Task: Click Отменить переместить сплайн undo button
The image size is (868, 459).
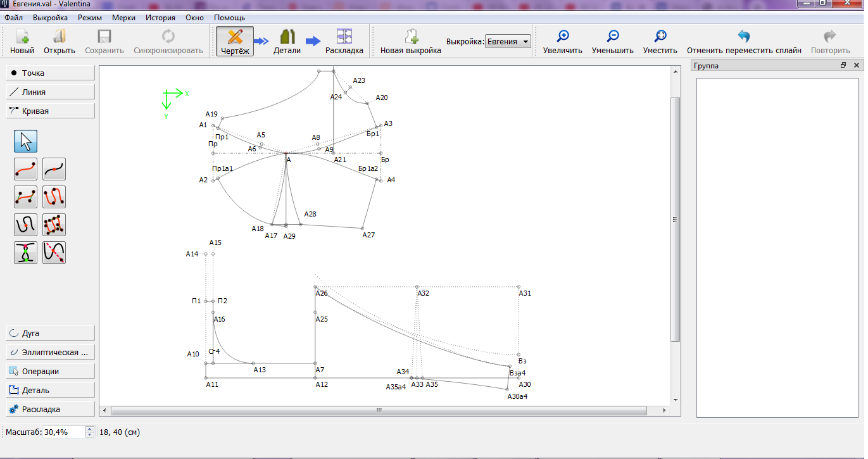Action: click(x=743, y=42)
